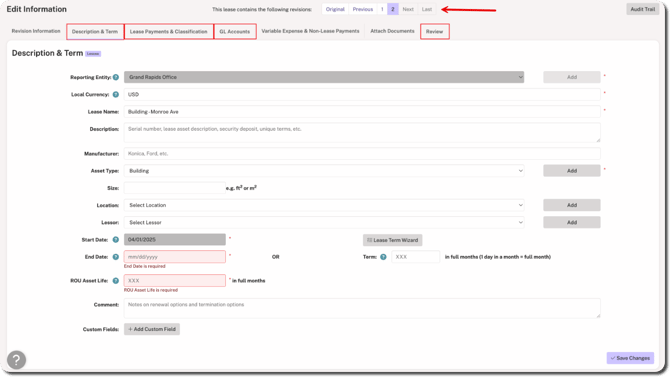Click the End Date field
Screen dimensions: 670x377
tap(175, 257)
